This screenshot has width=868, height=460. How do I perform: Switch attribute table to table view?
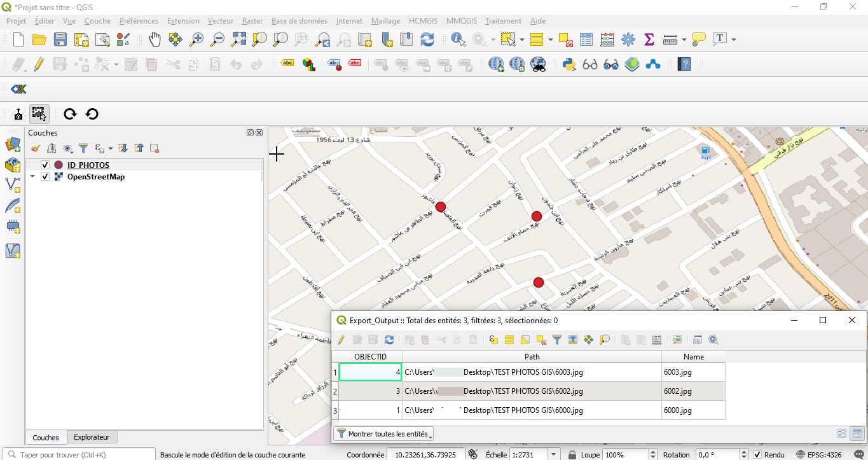tap(857, 433)
